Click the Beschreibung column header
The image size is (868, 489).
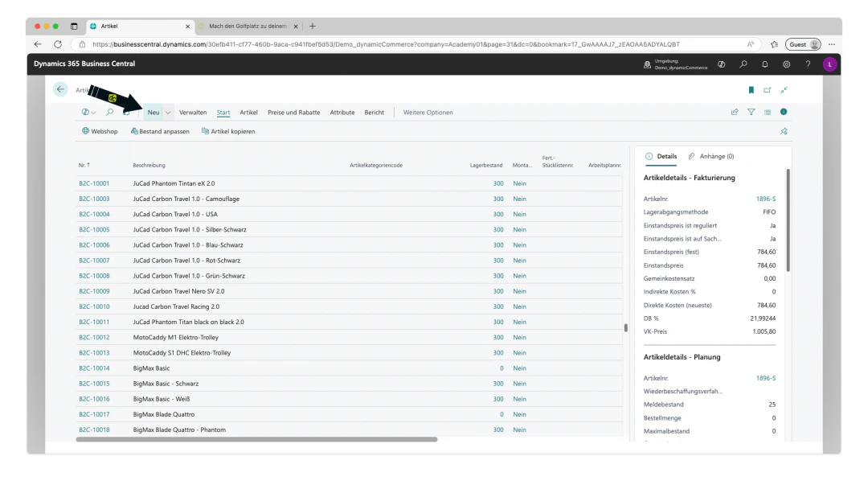(x=149, y=165)
